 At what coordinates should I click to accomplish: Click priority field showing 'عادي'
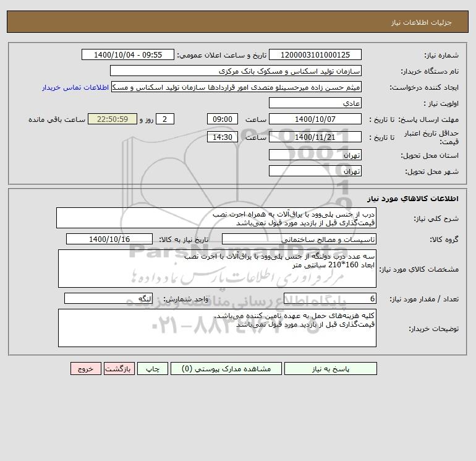pos(315,103)
